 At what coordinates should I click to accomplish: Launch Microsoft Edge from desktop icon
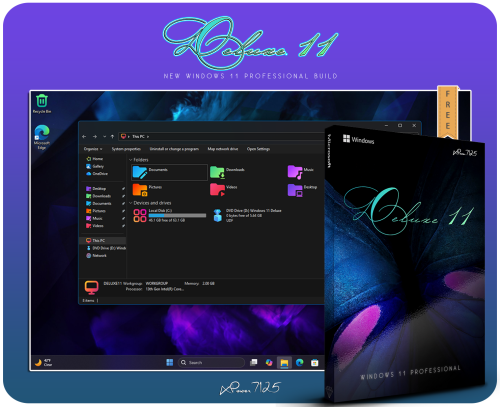42,136
